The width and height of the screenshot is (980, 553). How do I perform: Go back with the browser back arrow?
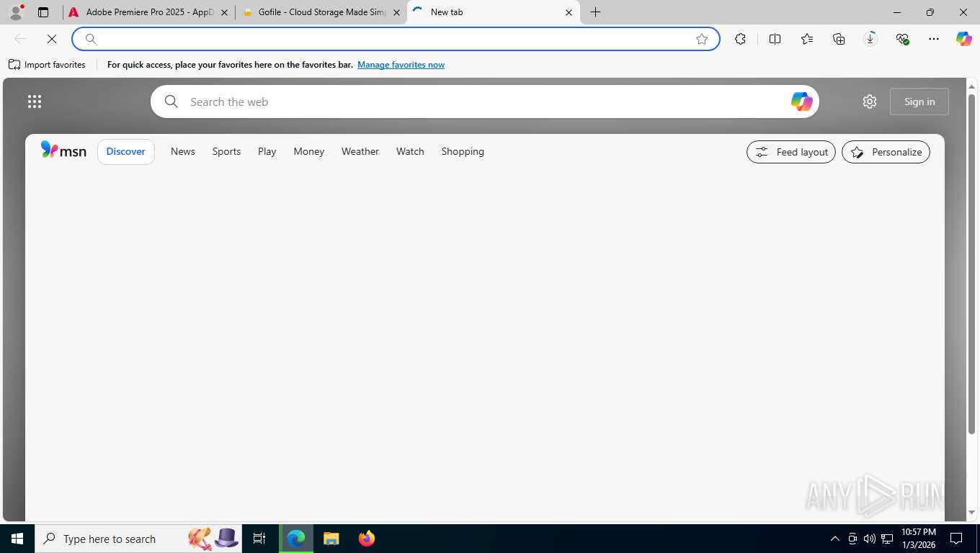[20, 39]
